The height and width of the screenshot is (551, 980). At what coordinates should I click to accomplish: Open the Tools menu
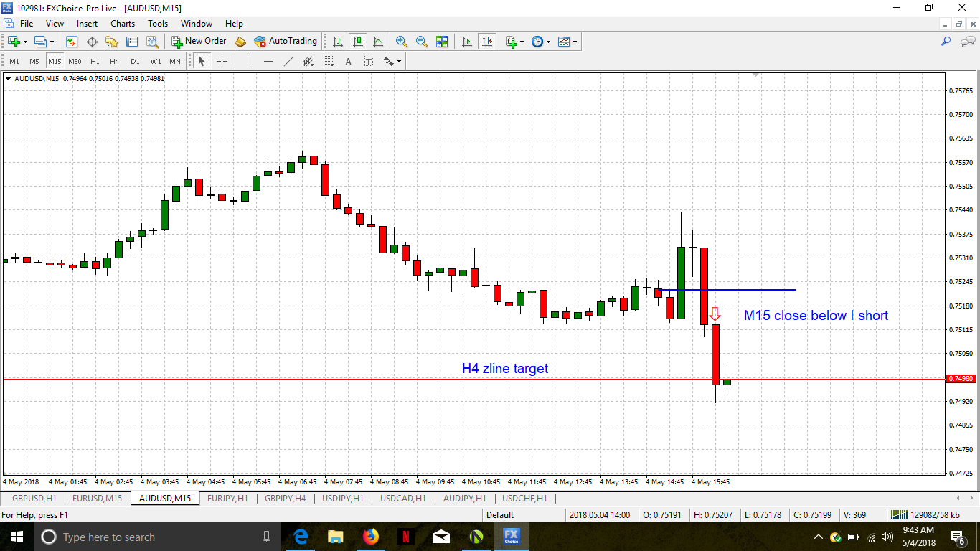click(158, 24)
